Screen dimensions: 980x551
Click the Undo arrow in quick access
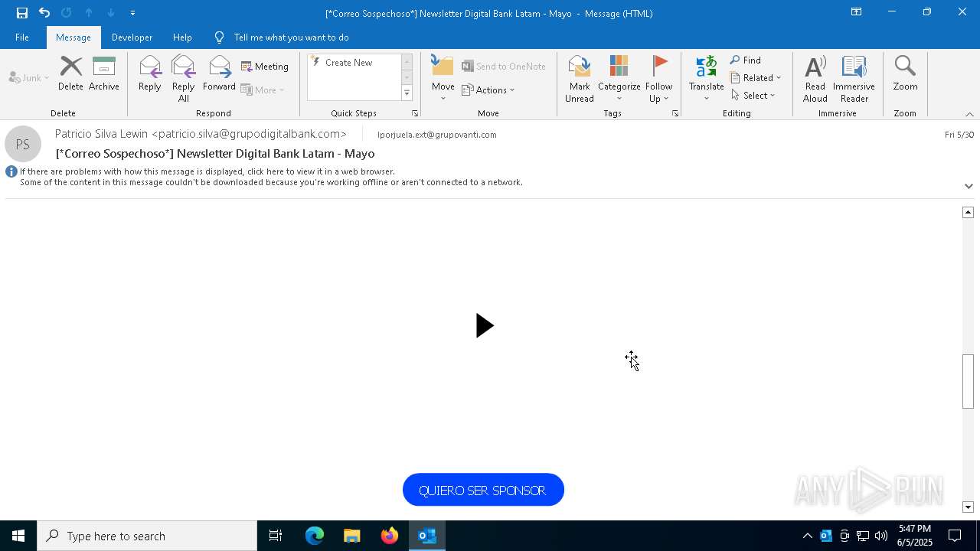(44, 13)
